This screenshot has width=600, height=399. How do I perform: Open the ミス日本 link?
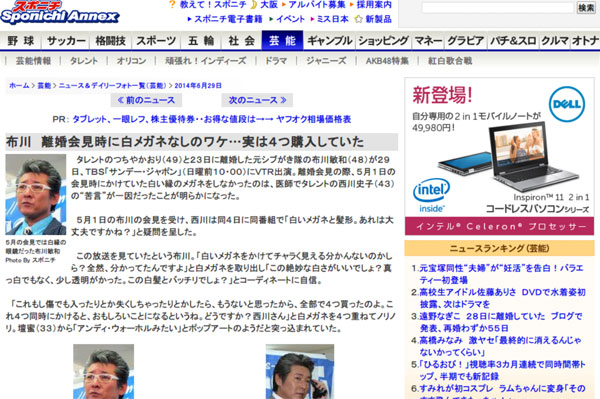pyautogui.click(x=333, y=19)
